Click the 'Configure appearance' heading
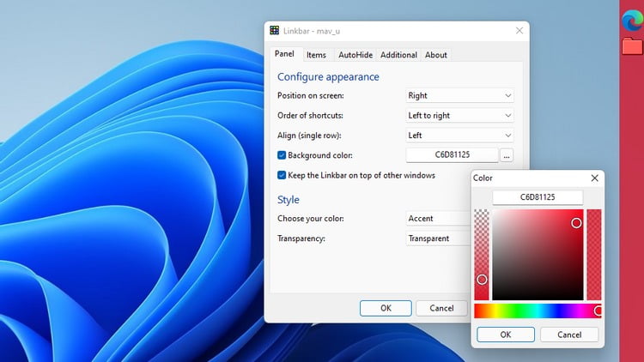This screenshot has height=362, width=644. [x=328, y=76]
